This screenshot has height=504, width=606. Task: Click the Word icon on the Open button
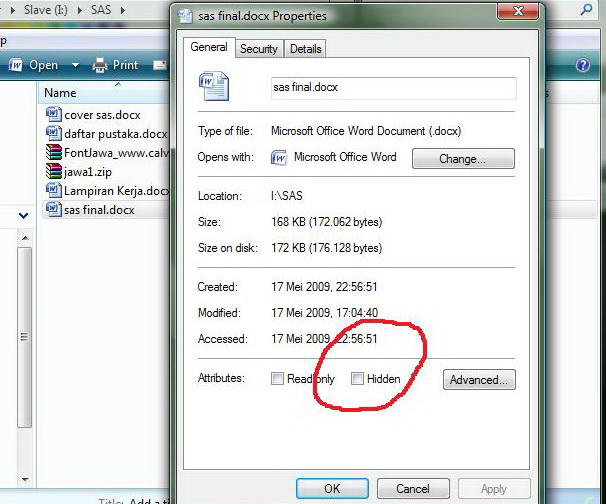tap(15, 65)
